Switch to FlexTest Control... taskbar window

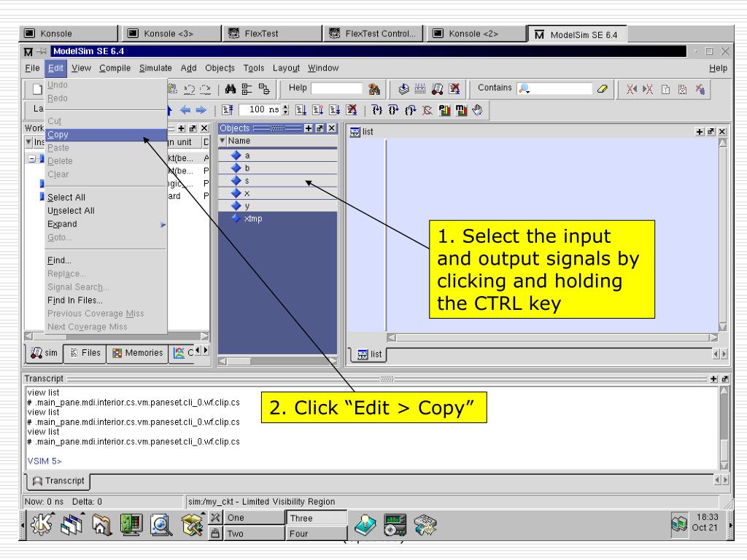point(373,34)
